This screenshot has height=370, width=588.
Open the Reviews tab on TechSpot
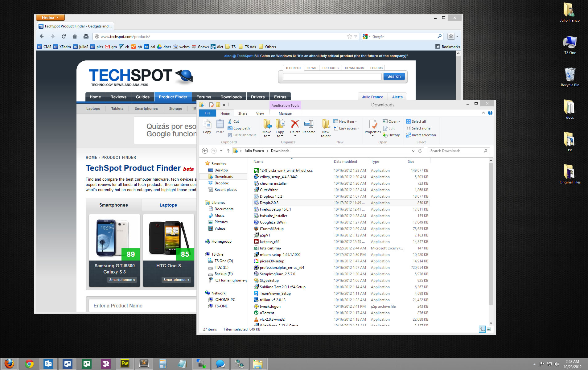coord(118,97)
